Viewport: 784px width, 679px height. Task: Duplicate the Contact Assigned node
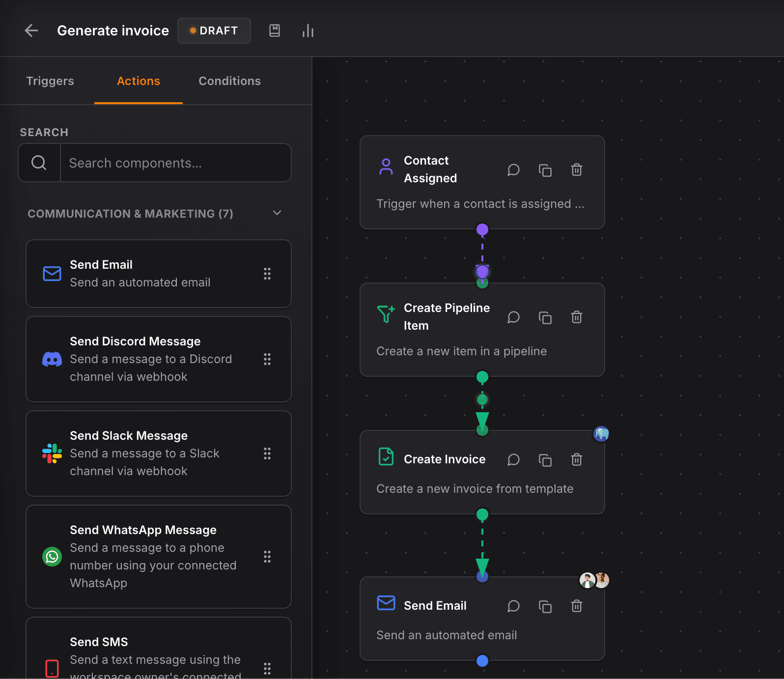pyautogui.click(x=545, y=170)
